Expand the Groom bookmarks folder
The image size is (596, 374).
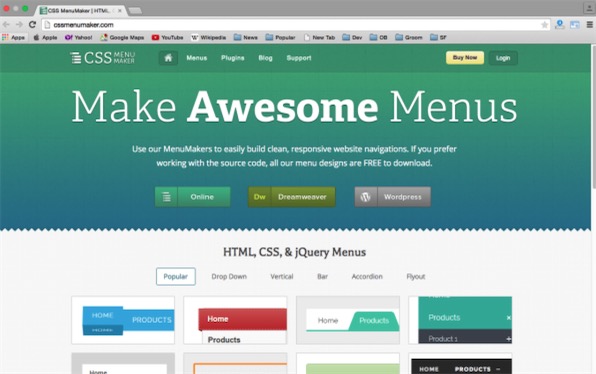[409, 37]
